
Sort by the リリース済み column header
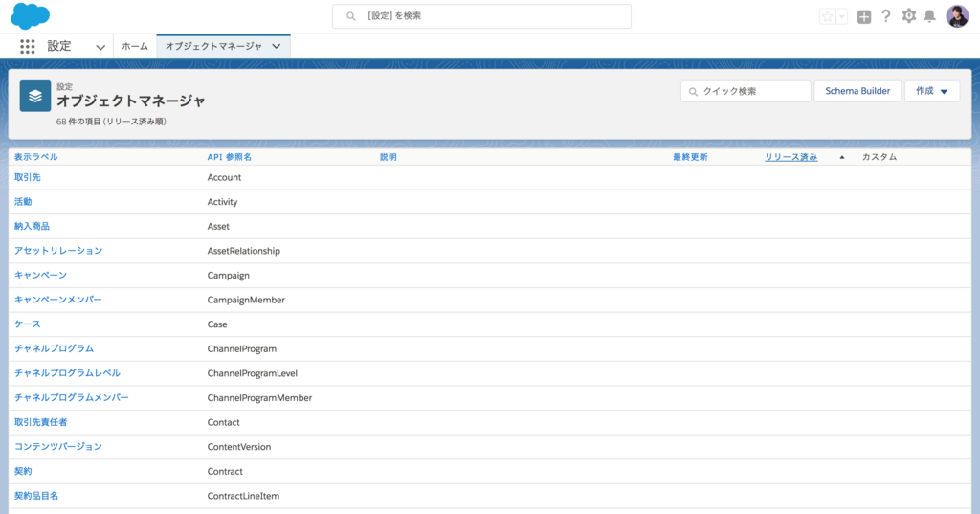click(791, 157)
